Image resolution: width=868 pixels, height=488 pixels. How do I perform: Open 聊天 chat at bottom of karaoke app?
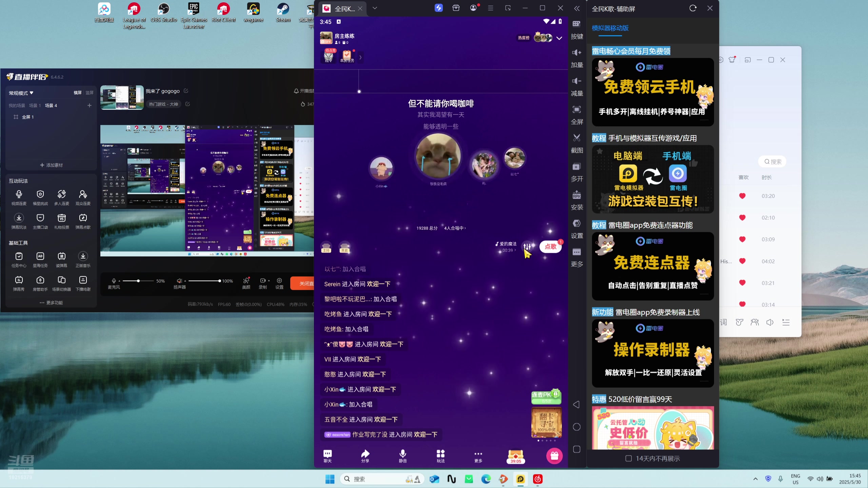328,456
